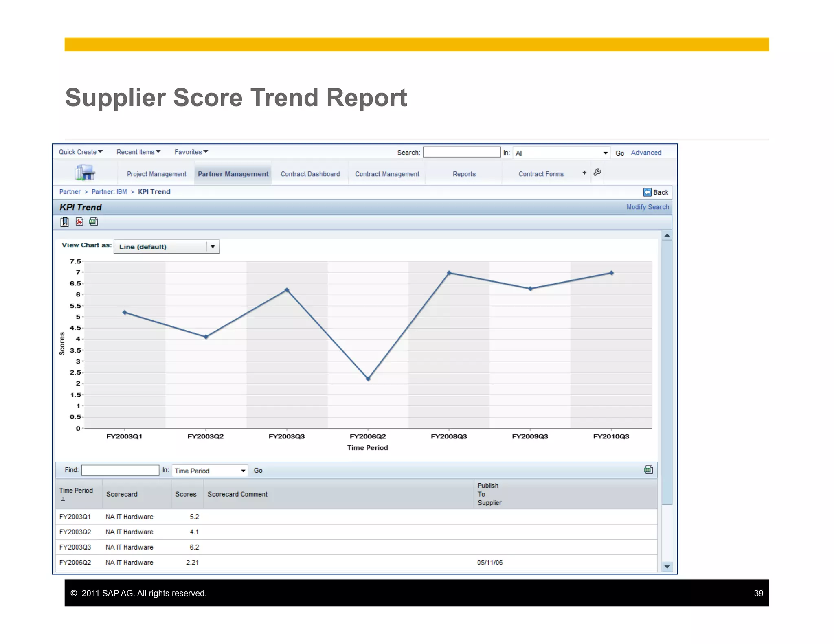Click the home workbench logo icon

coord(85,173)
